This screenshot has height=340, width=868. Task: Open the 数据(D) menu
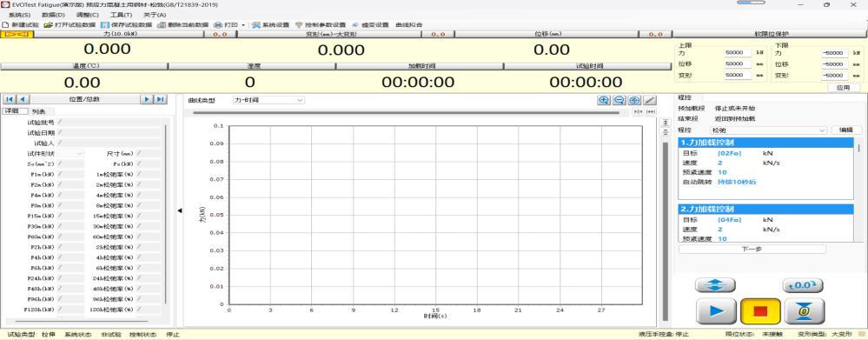tap(53, 15)
